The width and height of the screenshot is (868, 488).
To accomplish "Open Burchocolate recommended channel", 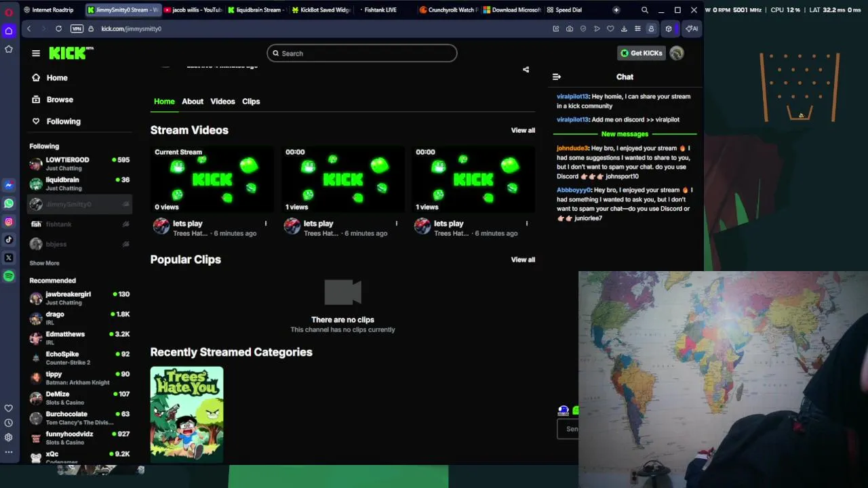I will click(79, 418).
